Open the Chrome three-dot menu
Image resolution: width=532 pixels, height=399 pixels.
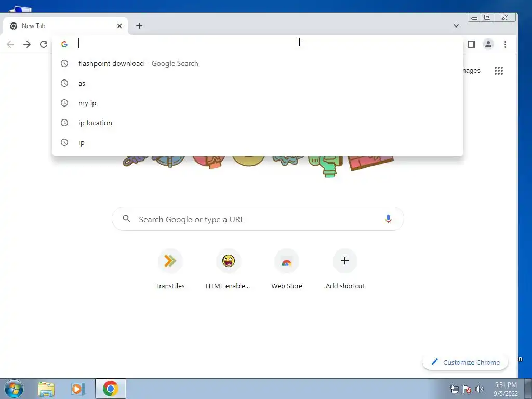point(505,44)
